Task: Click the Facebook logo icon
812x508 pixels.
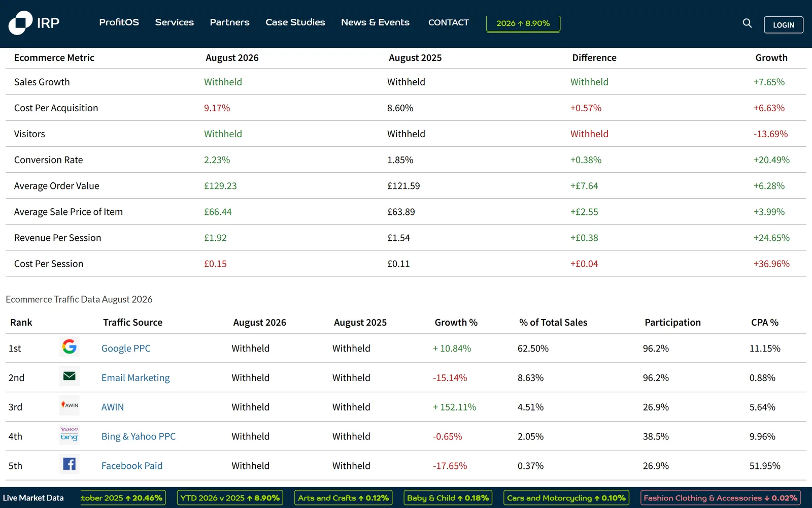Action: coord(70,464)
